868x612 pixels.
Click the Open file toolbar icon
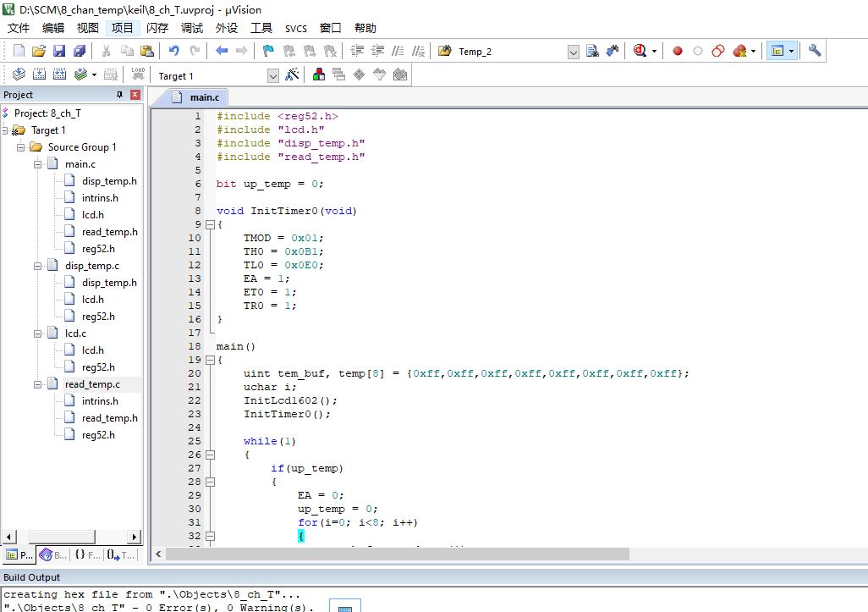pos(39,51)
